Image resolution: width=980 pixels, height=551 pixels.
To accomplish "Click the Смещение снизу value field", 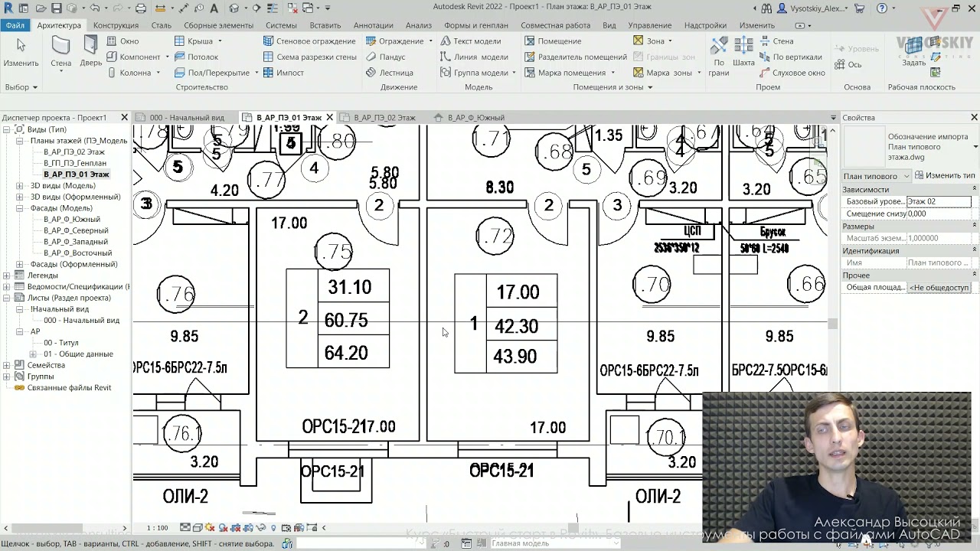I will click(x=939, y=214).
